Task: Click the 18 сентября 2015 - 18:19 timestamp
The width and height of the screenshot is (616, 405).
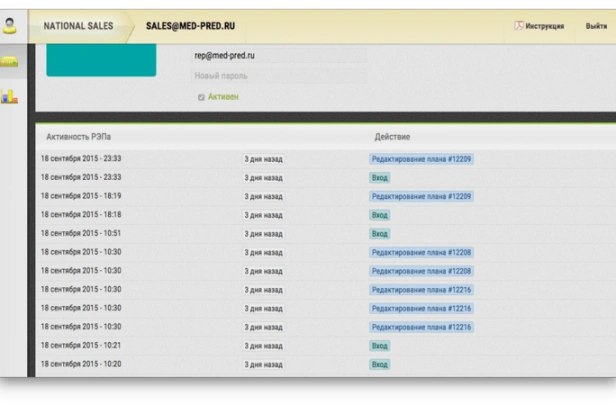Action: coord(81,196)
